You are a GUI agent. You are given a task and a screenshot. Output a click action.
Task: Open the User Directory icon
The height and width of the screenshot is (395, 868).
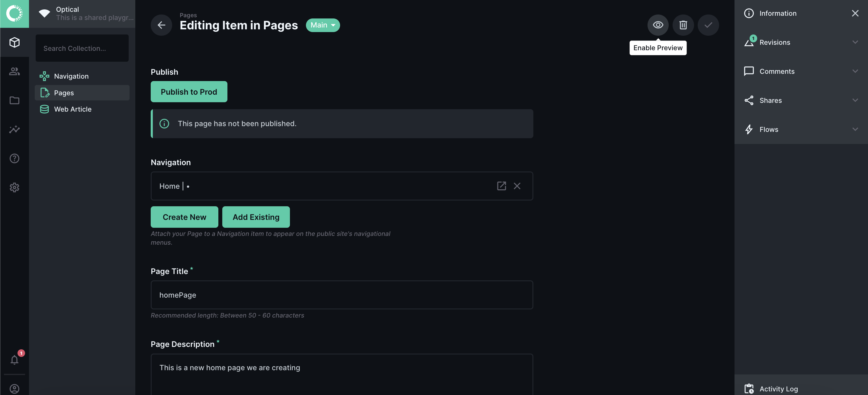(14, 71)
